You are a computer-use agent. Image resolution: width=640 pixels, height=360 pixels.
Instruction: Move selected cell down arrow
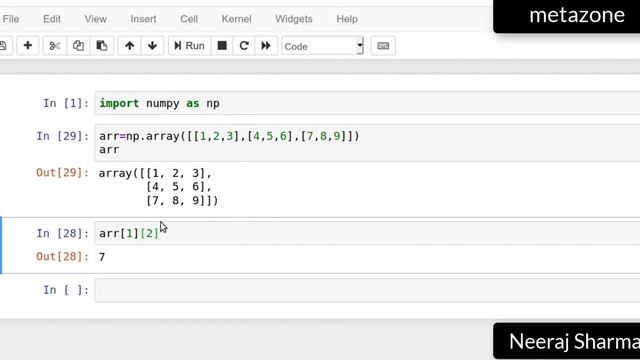152,46
